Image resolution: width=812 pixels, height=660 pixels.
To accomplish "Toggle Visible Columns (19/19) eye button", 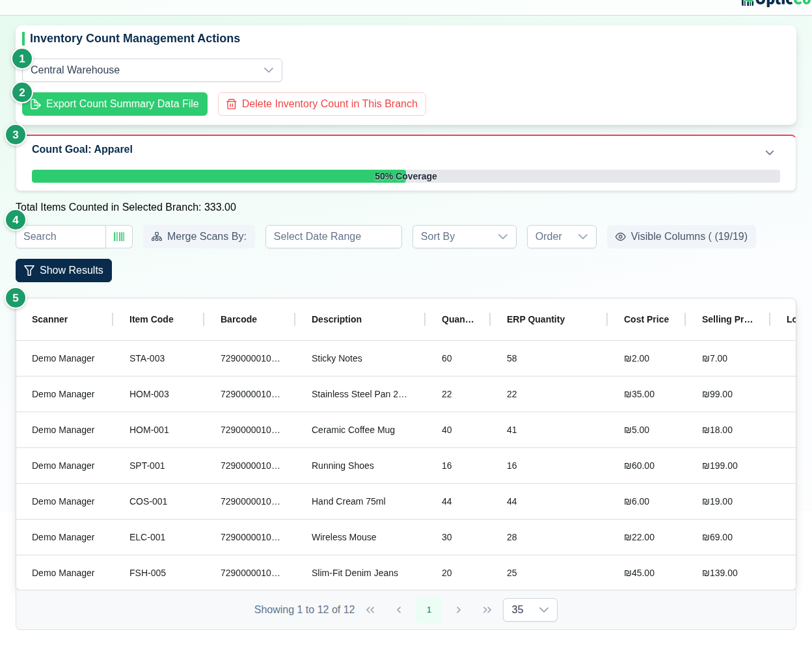I will coord(681,237).
